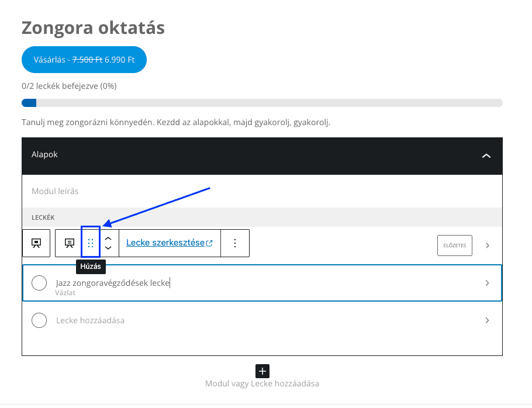
Task: Move the lesson down with the down arrow
Action: [x=108, y=248]
